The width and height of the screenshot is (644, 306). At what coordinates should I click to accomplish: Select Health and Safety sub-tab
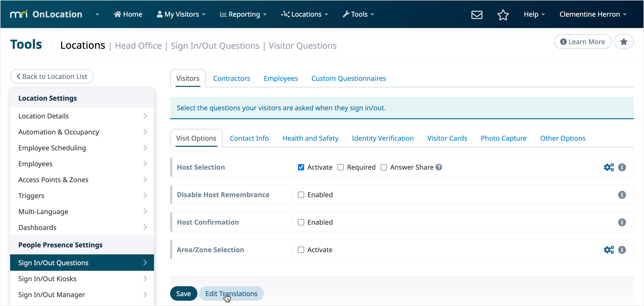pyautogui.click(x=310, y=138)
